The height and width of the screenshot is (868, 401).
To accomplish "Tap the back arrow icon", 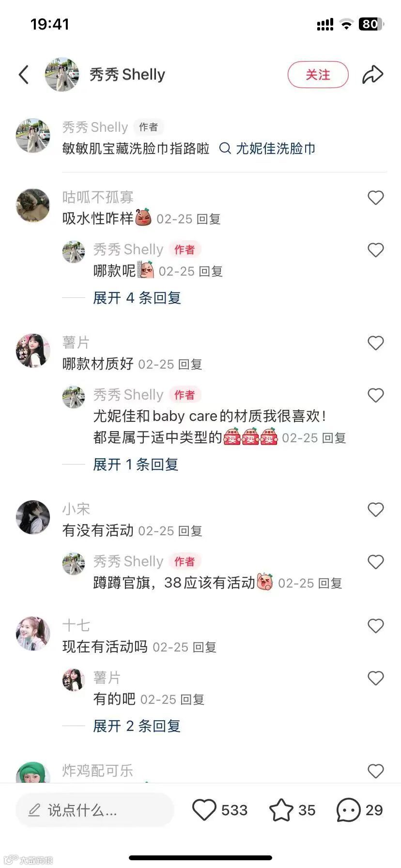I will pos(24,75).
